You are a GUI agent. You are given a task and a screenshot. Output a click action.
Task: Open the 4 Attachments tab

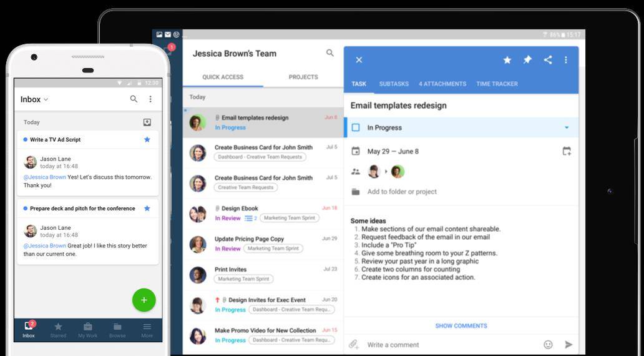pyautogui.click(x=442, y=84)
